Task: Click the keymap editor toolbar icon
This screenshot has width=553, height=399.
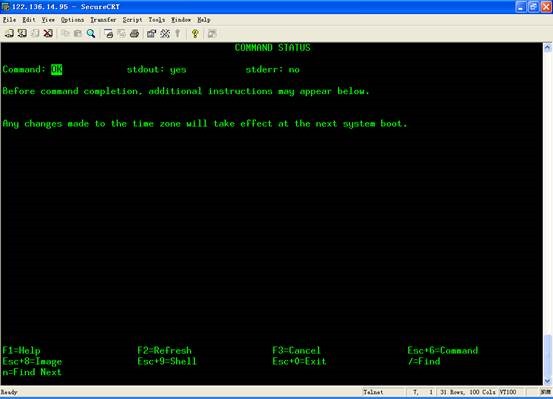Action: click(x=165, y=34)
